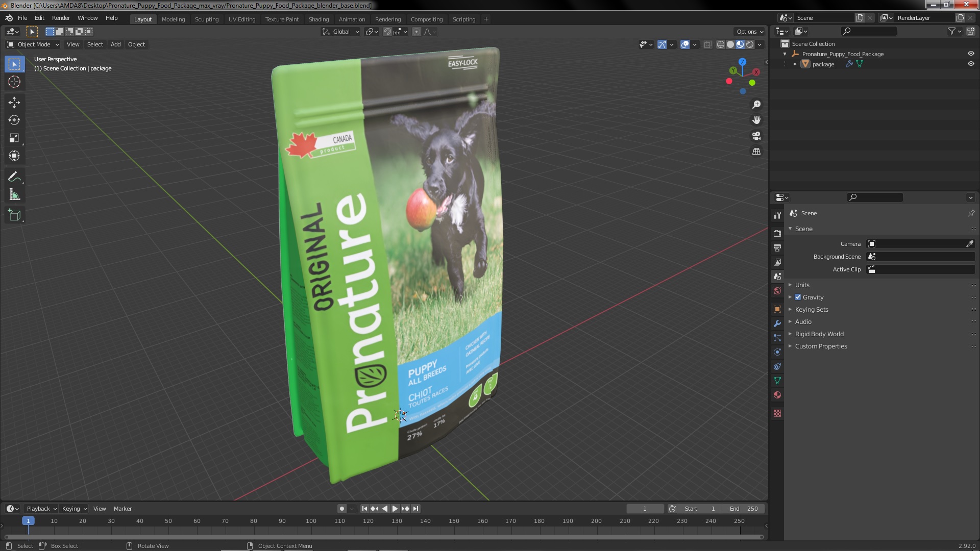Open the Render menu
The image size is (980, 551).
click(x=61, y=18)
